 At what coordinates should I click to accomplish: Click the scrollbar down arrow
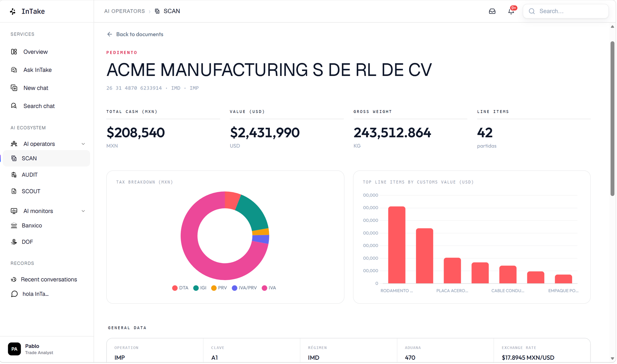(x=613, y=359)
